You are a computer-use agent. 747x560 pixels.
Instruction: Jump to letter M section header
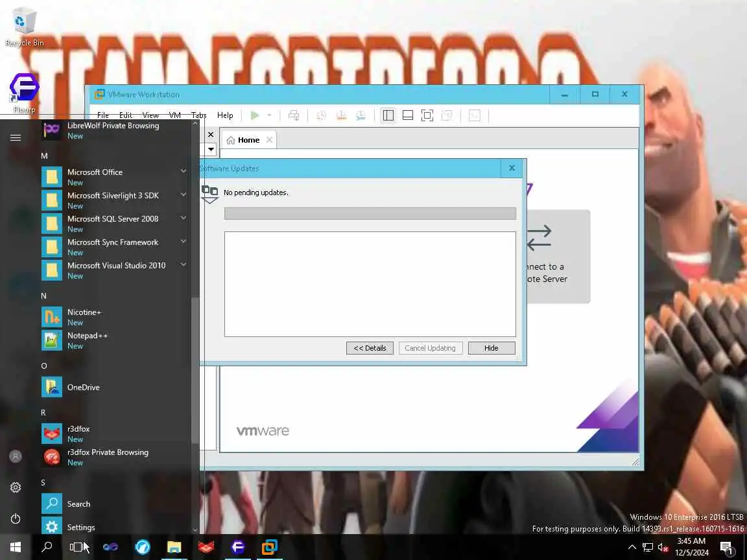tap(44, 156)
